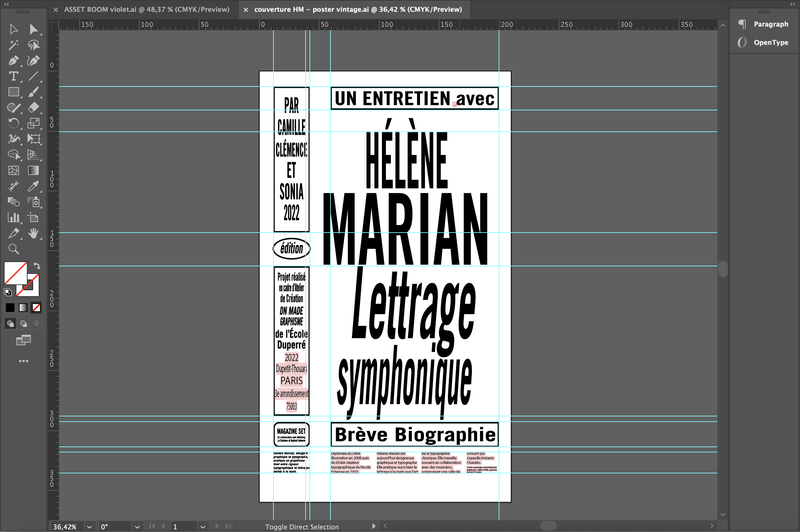Open the zoom level dropdown
800x532 pixels.
(89, 527)
